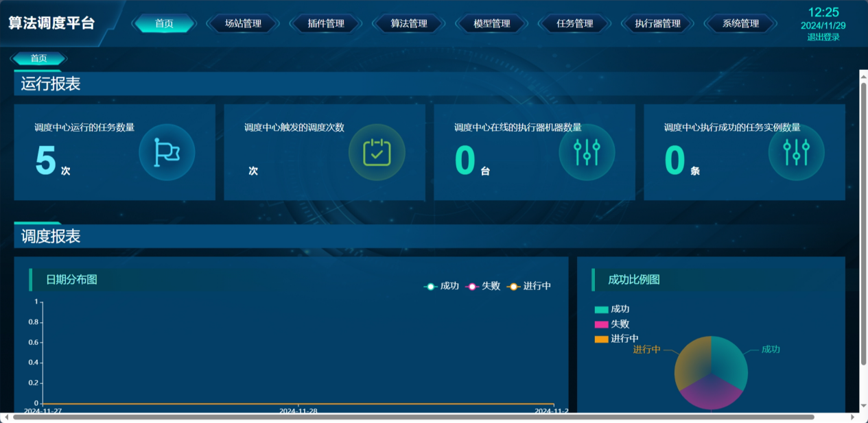Click the flag icon on task count card
Viewport: 868px width, 423px height.
pyautogui.click(x=167, y=152)
